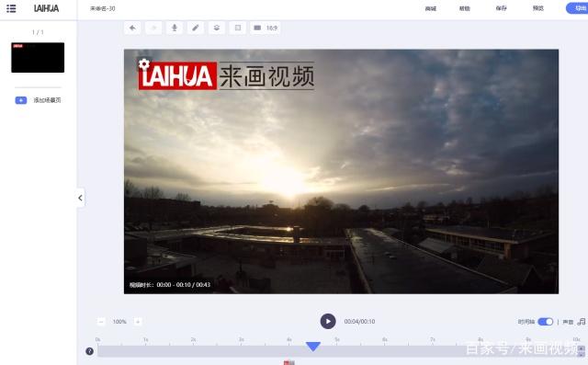This screenshot has width=588, height=365.
Task: Open the second top-right menu item
Action: (465, 8)
